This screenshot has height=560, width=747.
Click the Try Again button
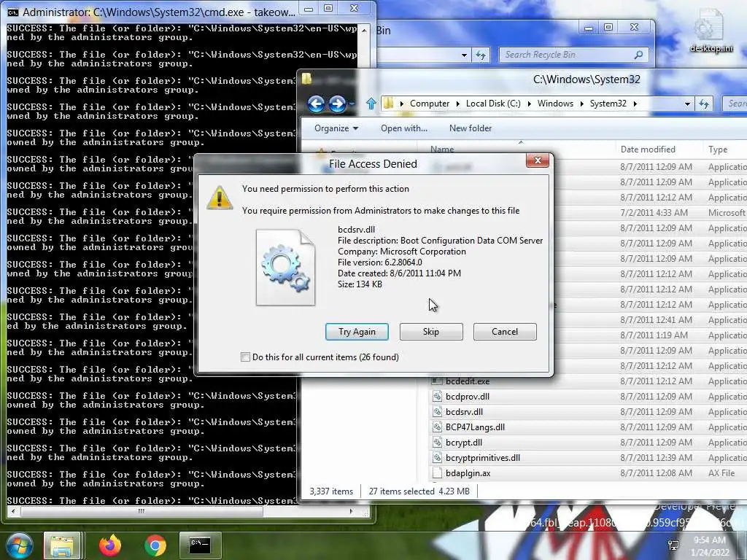pyautogui.click(x=357, y=332)
